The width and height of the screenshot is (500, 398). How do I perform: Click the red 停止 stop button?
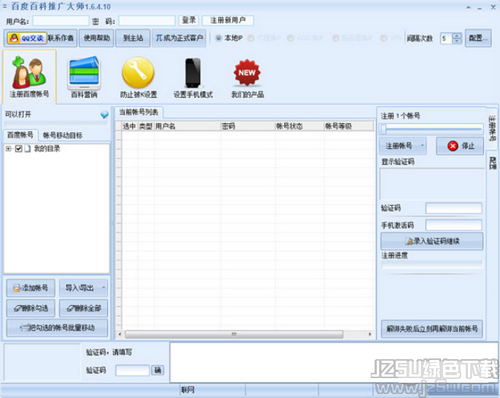(460, 146)
